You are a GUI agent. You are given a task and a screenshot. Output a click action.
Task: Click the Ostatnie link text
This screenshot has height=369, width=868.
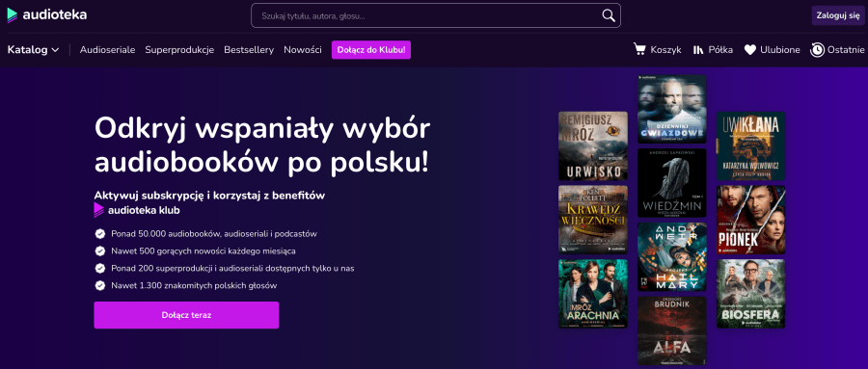point(846,50)
